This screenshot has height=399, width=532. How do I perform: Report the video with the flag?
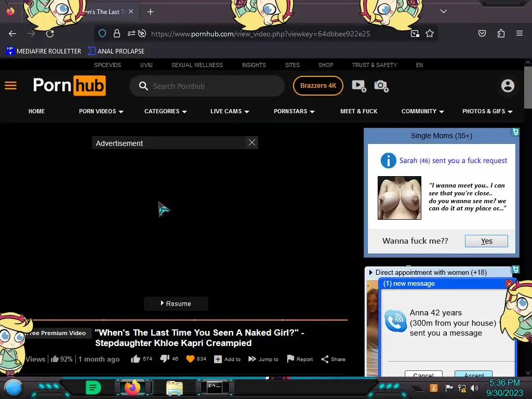tap(300, 359)
